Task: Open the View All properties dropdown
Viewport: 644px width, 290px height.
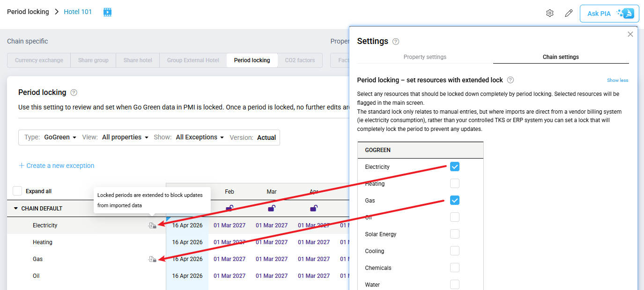Action: (125, 138)
